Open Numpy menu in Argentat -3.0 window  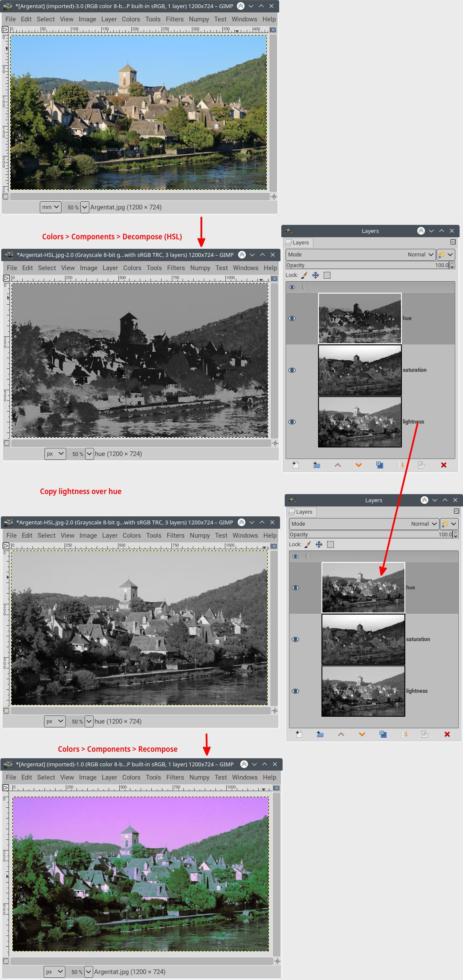[199, 19]
